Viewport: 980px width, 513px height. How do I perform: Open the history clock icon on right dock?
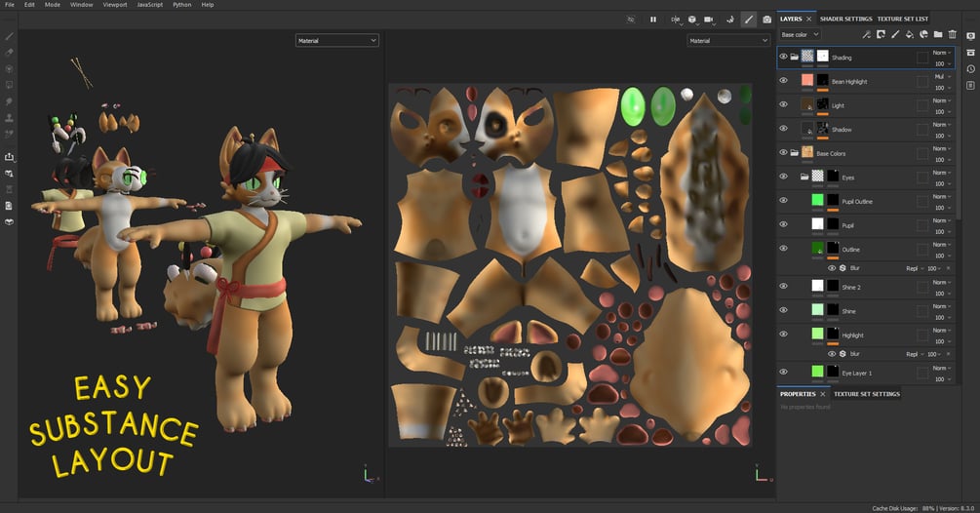[970, 68]
